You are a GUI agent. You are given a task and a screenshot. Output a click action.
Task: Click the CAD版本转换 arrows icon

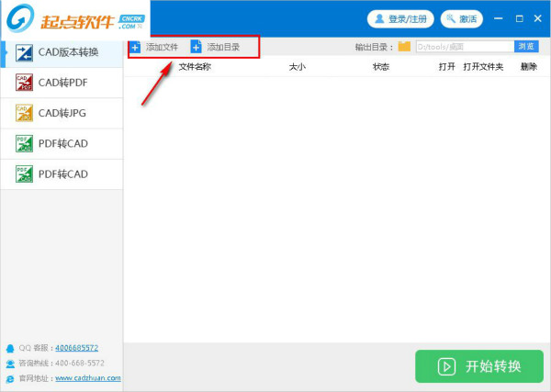24,52
